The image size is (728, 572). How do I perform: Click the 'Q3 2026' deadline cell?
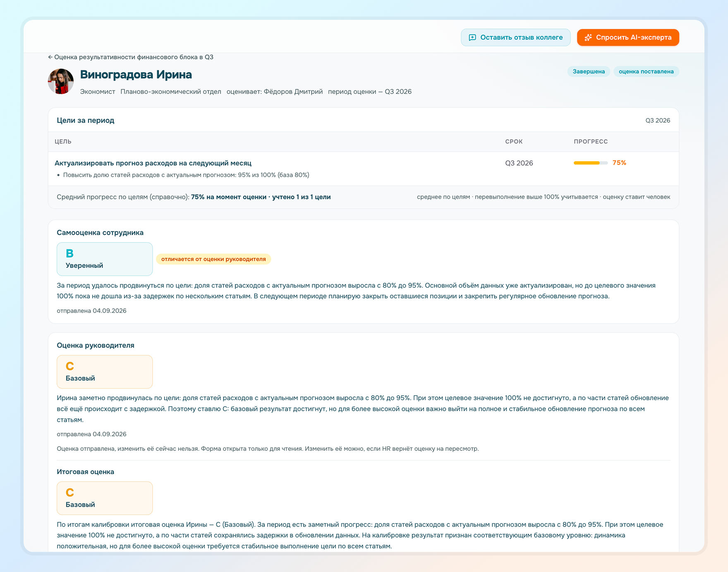[x=519, y=163]
